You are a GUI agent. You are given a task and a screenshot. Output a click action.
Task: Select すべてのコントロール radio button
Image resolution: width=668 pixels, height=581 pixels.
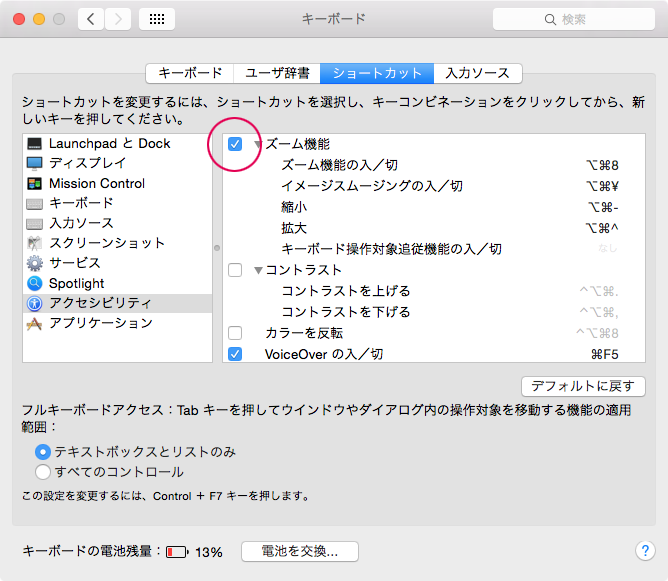(x=43, y=472)
